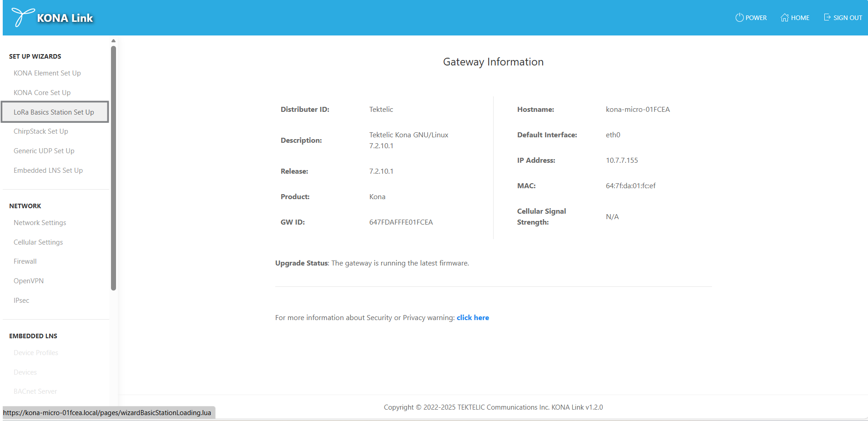Open the Firewall page

point(25,261)
